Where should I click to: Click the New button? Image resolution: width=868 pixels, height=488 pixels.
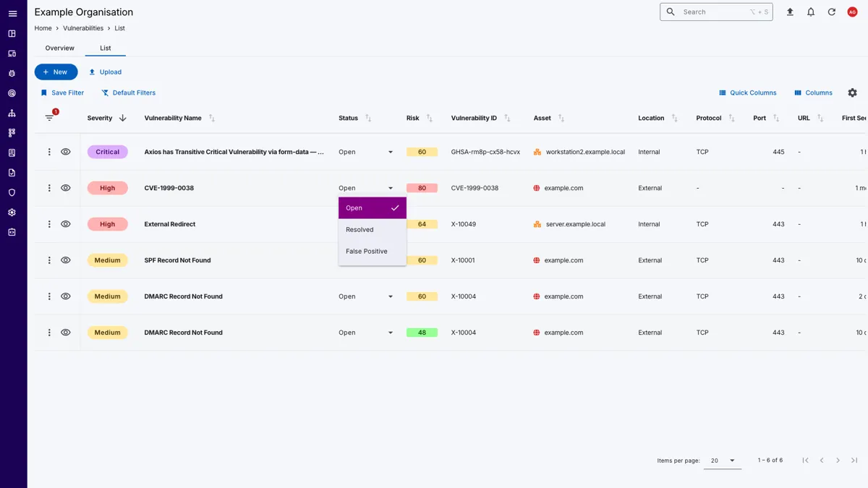click(56, 72)
